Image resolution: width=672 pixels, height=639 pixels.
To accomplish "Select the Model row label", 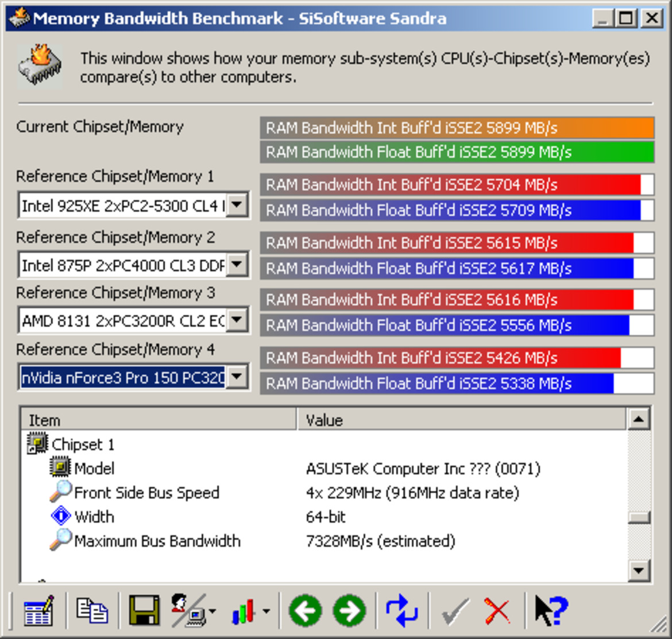I will 94,468.
